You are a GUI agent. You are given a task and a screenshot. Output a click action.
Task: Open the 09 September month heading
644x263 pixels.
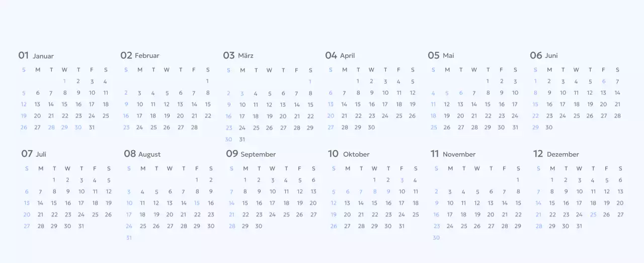click(x=251, y=154)
